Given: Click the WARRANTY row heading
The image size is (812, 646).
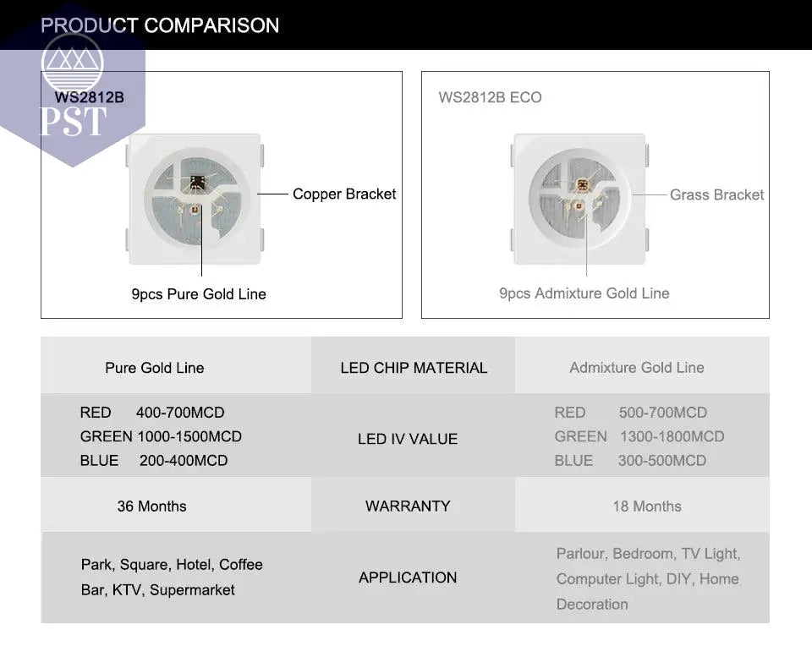Looking at the screenshot, I should [x=408, y=506].
